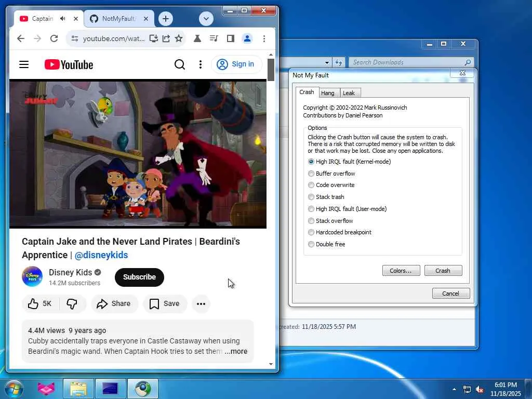Open YouTube settings three-dot menu
Viewport: 532px width, 399px height.
(201, 64)
